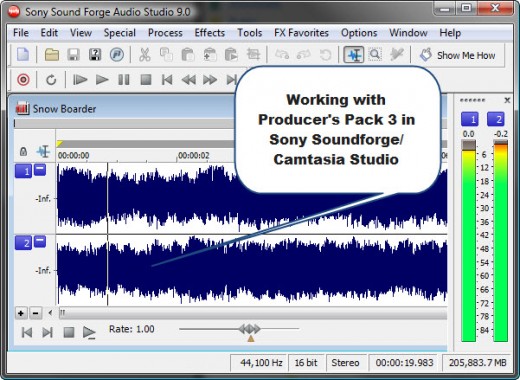Go to end in data window transport
The width and height of the screenshot is (520, 380).
tap(47, 332)
